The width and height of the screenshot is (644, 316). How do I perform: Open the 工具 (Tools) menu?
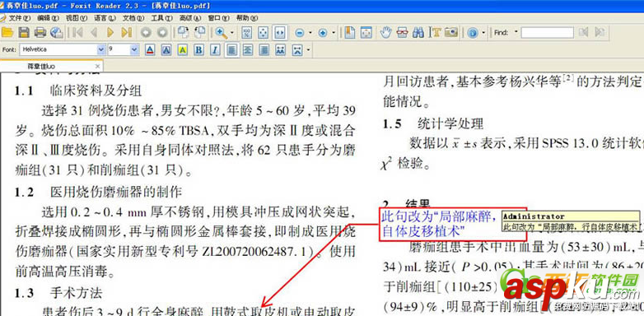pos(161,18)
